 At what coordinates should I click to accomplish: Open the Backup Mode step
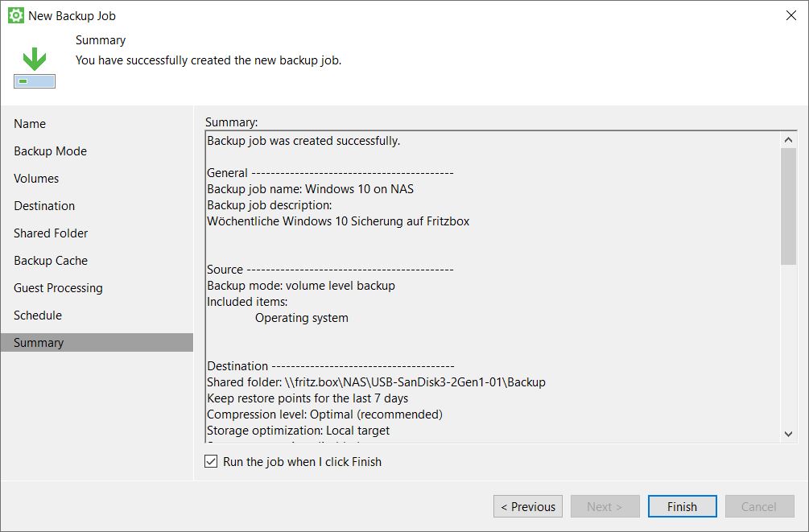(x=50, y=151)
